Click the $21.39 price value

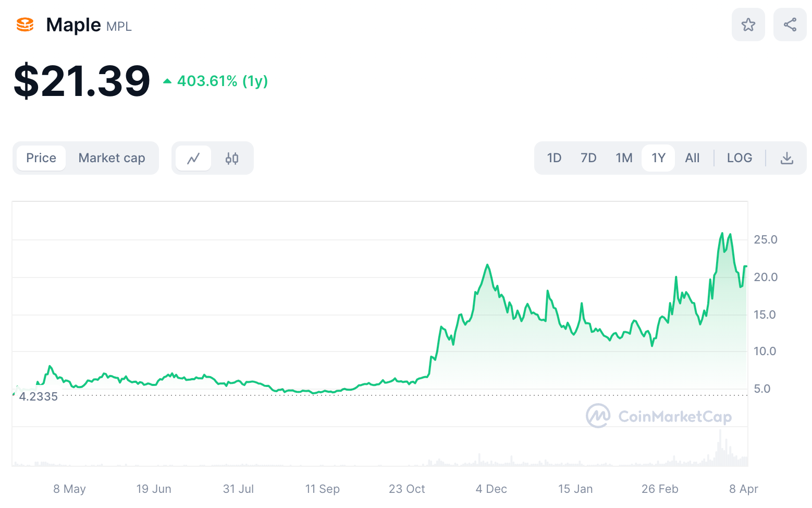82,81
